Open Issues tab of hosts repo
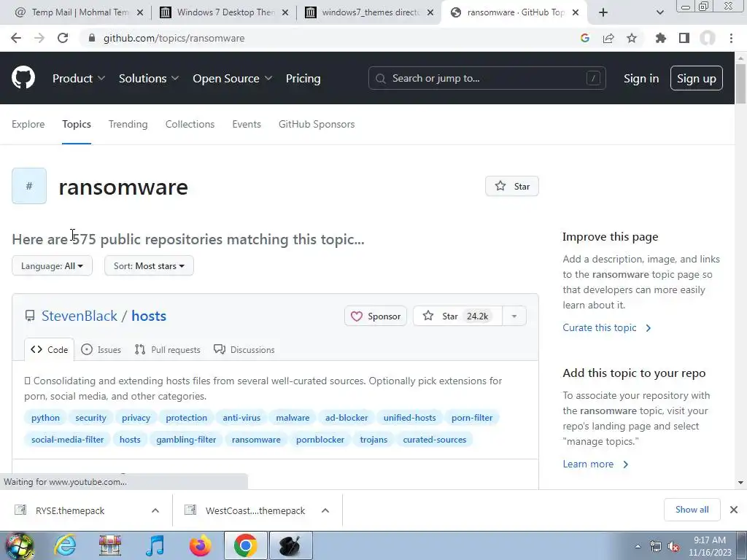Image resolution: width=747 pixels, height=560 pixels. pyautogui.click(x=101, y=349)
